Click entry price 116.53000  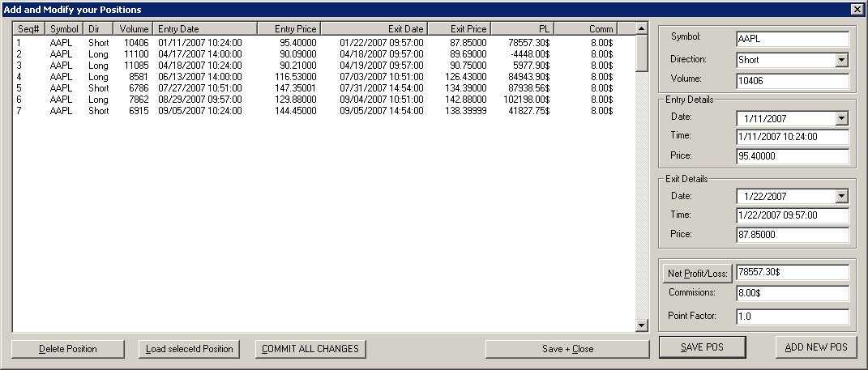296,77
